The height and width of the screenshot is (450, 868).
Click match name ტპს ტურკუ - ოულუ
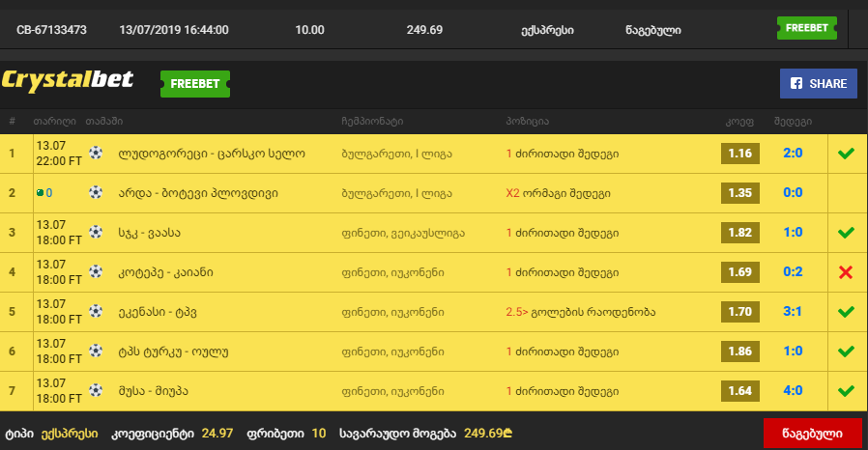coord(173,352)
